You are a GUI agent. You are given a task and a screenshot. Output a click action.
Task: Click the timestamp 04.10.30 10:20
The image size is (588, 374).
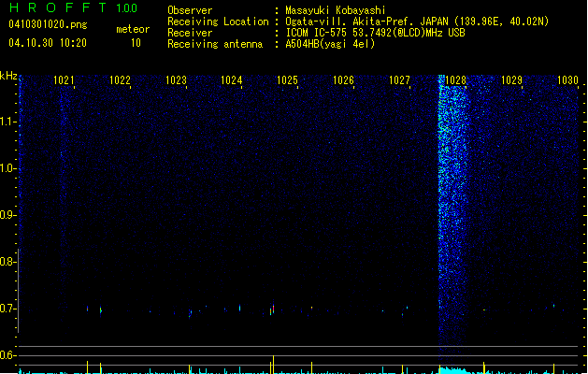pyautogui.click(x=48, y=43)
